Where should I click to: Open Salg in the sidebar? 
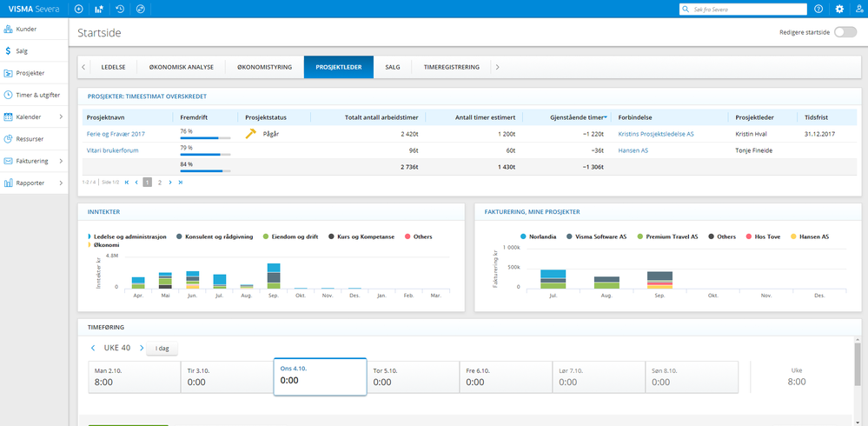34,51
